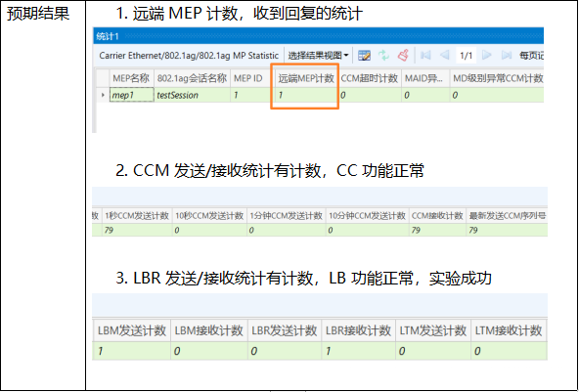Image resolution: width=579 pixels, height=392 pixels.
Task: Go to previous page of statistics
Action: 445,56
